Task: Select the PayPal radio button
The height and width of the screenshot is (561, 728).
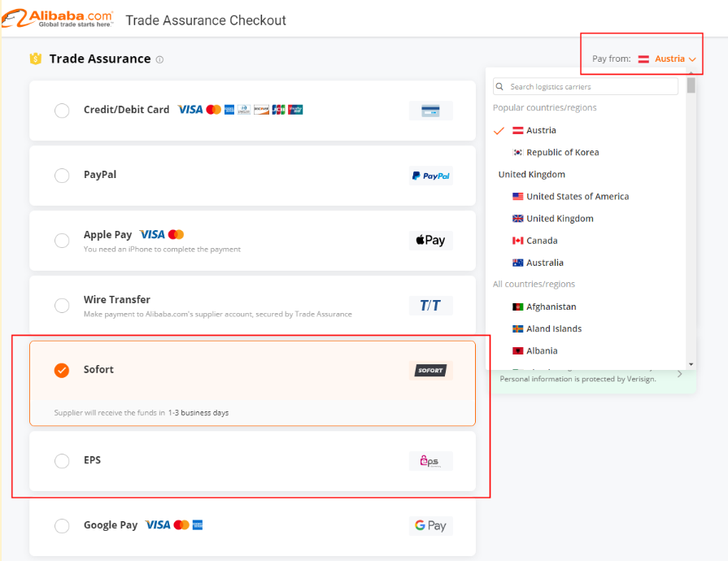Action: pyautogui.click(x=62, y=176)
